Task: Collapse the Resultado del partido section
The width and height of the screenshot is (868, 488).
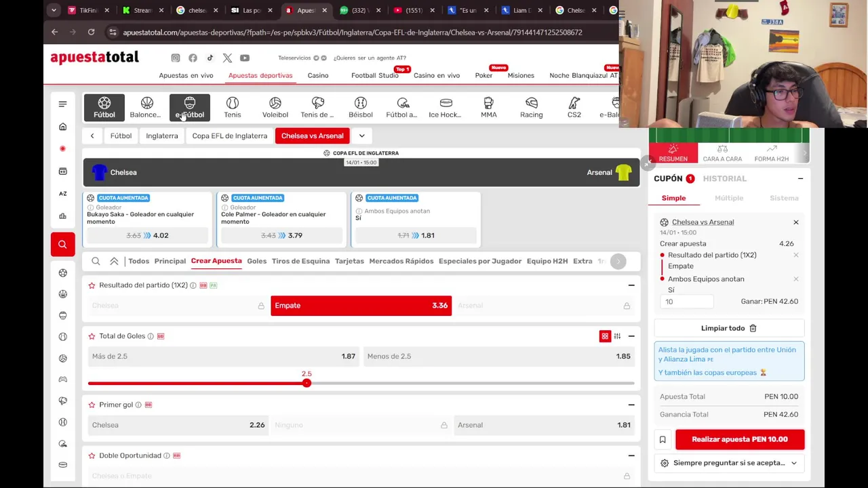Action: 631,285
